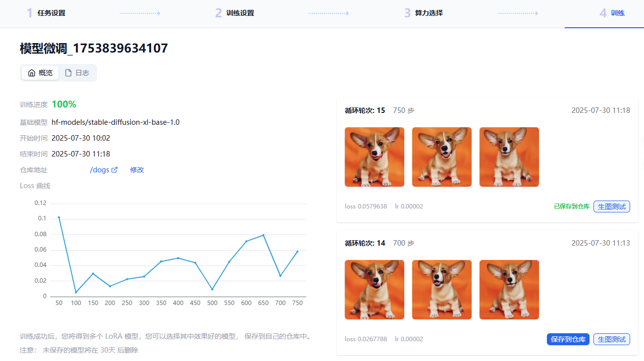Viewport: 644px width, 361px height.
Task: Go to step 2 训练设置
Action: [x=235, y=13]
